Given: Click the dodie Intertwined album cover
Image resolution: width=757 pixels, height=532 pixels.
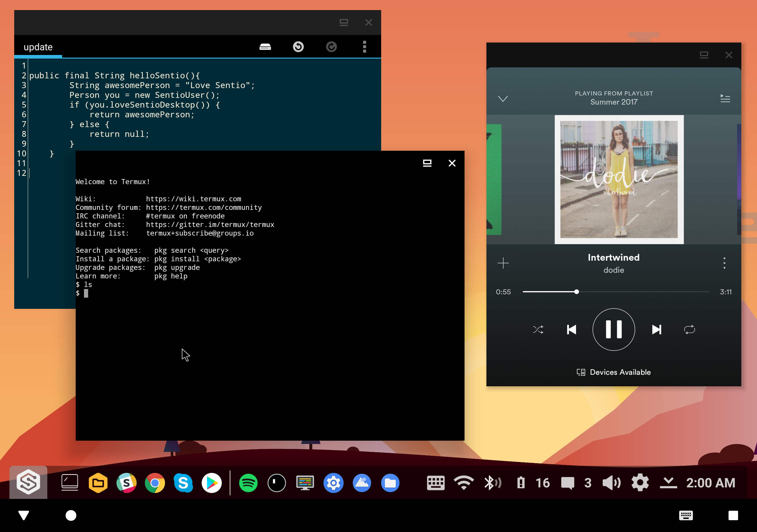Looking at the screenshot, I should pos(619,179).
